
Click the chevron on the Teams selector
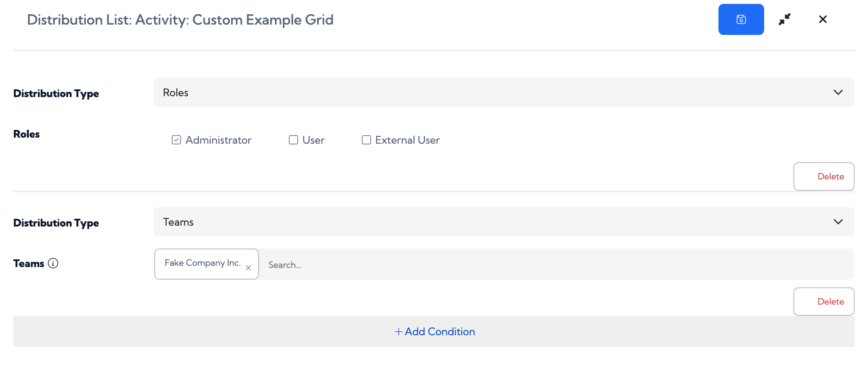tap(839, 222)
